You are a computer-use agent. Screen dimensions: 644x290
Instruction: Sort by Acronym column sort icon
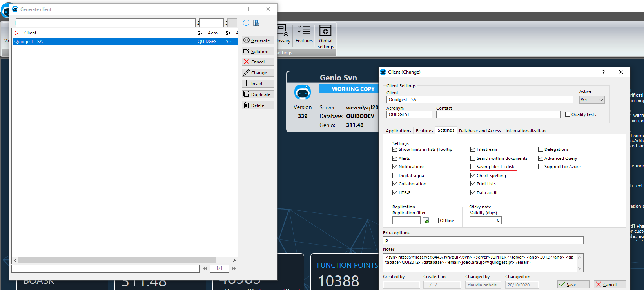200,33
